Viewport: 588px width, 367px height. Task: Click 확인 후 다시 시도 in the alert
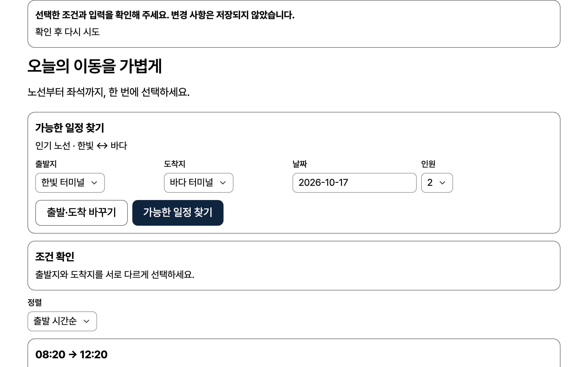[68, 32]
